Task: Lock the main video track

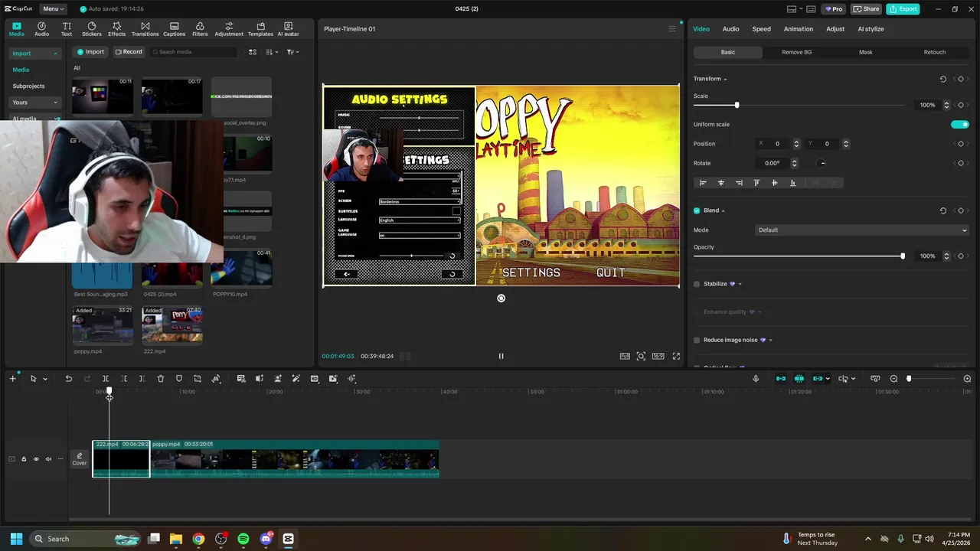Action: point(24,459)
